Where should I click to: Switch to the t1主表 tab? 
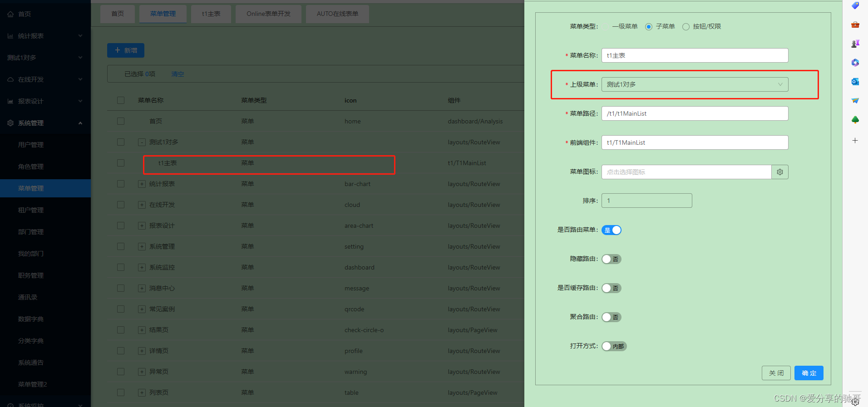211,14
